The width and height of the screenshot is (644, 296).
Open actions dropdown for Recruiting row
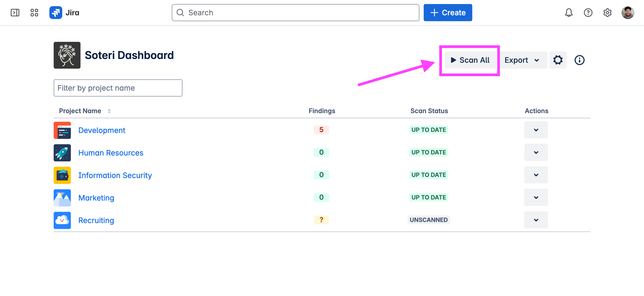click(536, 220)
